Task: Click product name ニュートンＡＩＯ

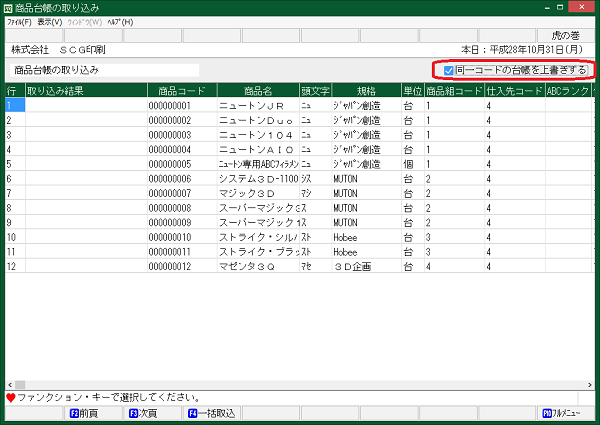Action: pos(256,149)
